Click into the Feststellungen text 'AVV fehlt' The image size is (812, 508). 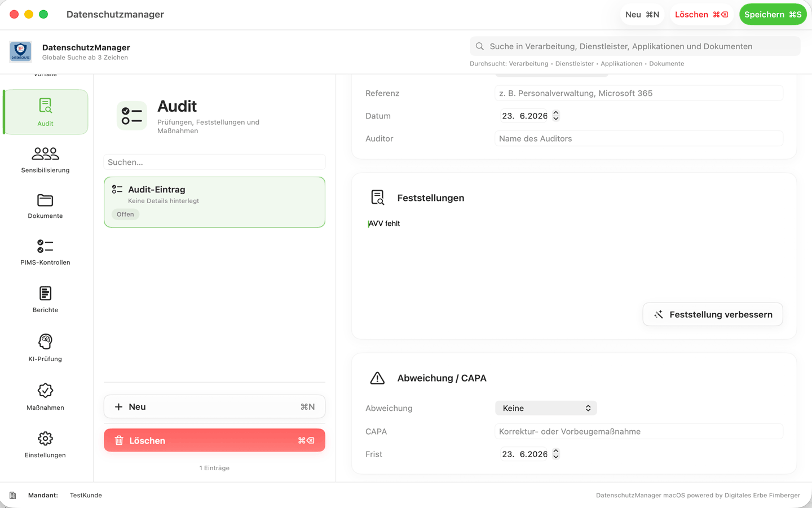click(384, 224)
